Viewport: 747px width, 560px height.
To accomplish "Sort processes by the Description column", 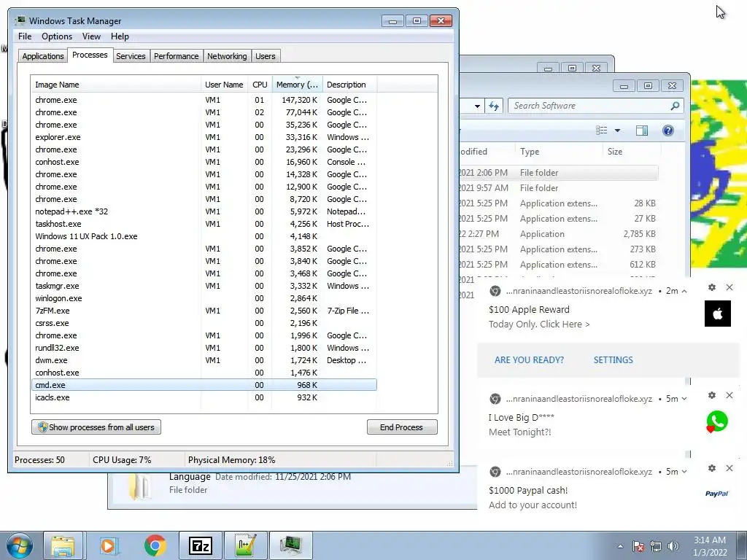I will (x=349, y=85).
